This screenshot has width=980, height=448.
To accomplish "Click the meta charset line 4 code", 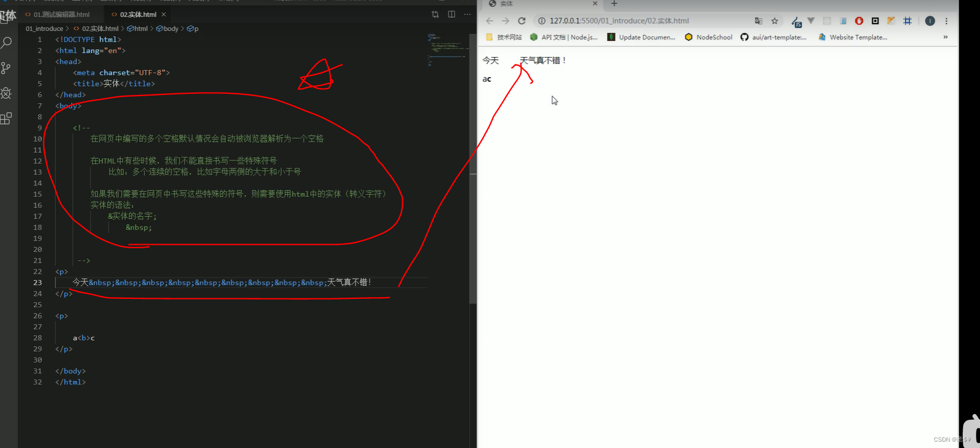I will click(x=121, y=73).
